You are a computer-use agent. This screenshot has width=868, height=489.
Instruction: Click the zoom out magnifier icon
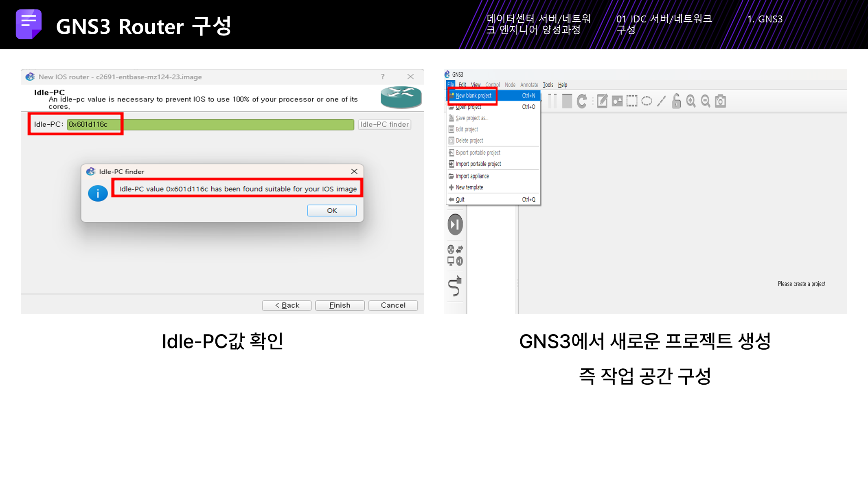[706, 101]
